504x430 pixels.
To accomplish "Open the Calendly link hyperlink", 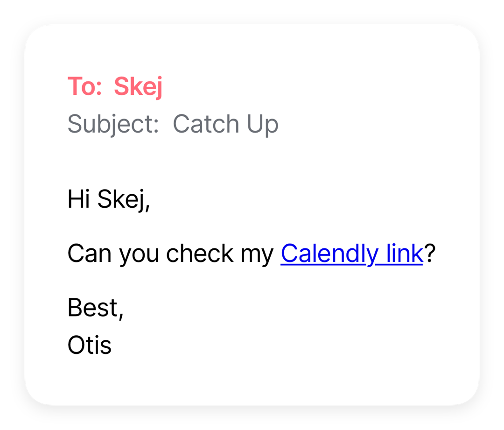I will pos(352,254).
